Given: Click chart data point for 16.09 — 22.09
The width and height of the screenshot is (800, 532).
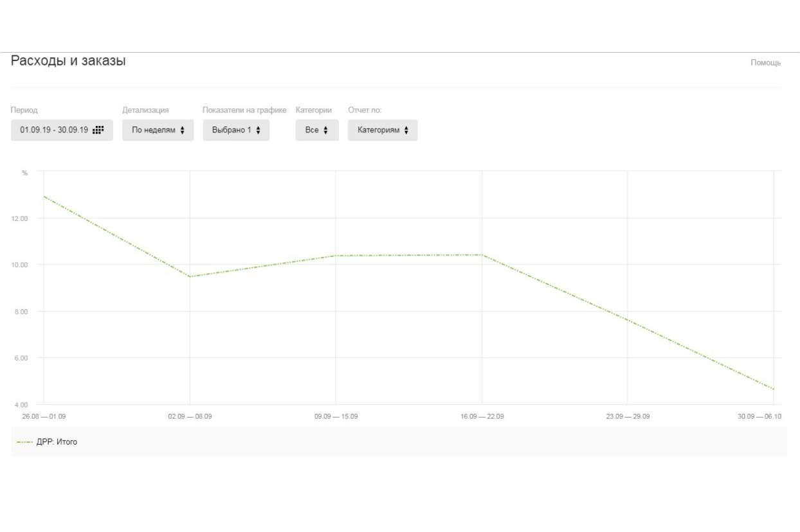Looking at the screenshot, I should click(x=482, y=255).
